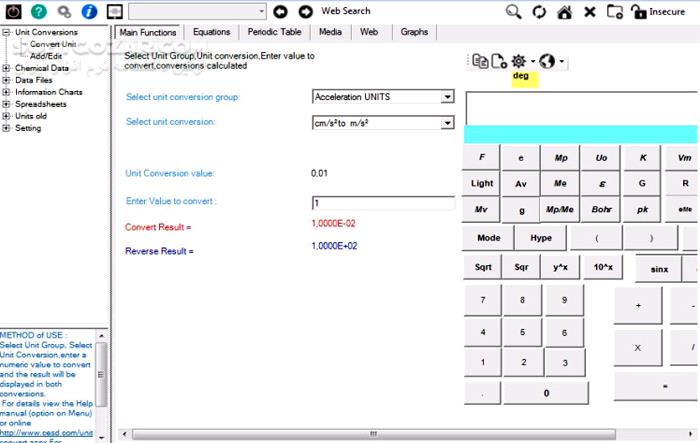Image resolution: width=700 pixels, height=443 pixels.
Task: Click the Av constant button
Action: 521,184
